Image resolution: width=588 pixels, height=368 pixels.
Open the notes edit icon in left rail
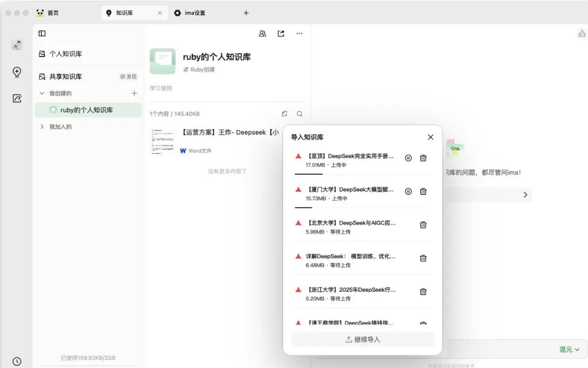tap(17, 99)
